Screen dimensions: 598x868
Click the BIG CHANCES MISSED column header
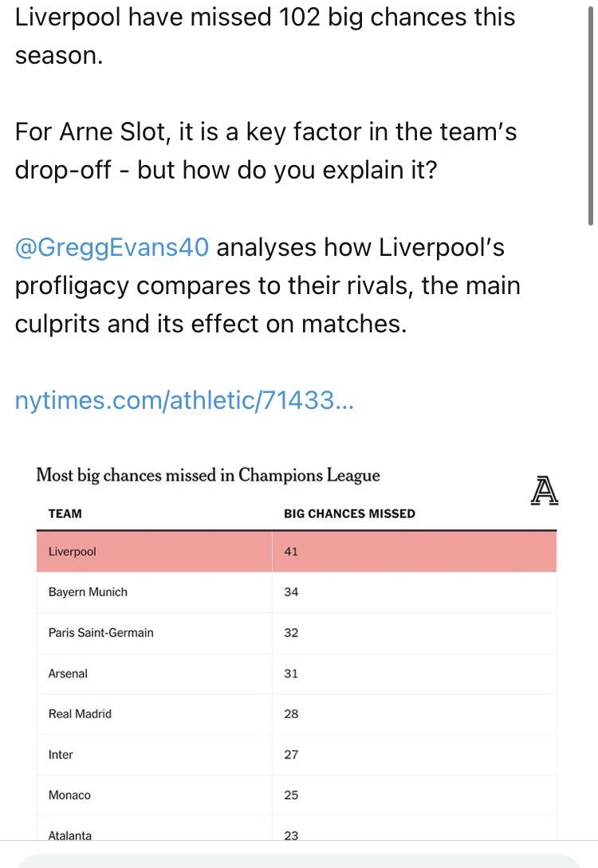[349, 513]
